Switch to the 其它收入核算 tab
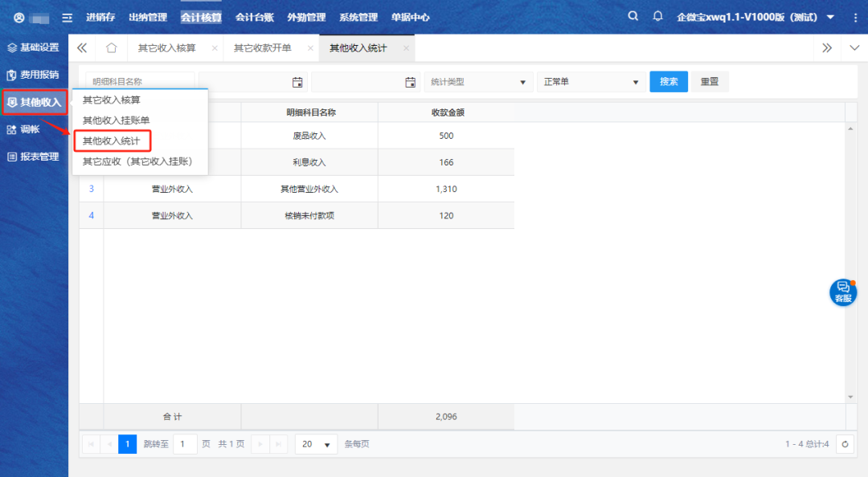The image size is (868, 477). (x=166, y=48)
